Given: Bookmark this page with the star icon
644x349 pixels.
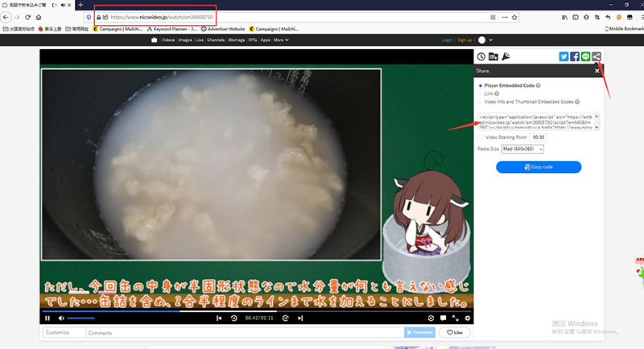Looking at the screenshot, I should click(514, 17).
